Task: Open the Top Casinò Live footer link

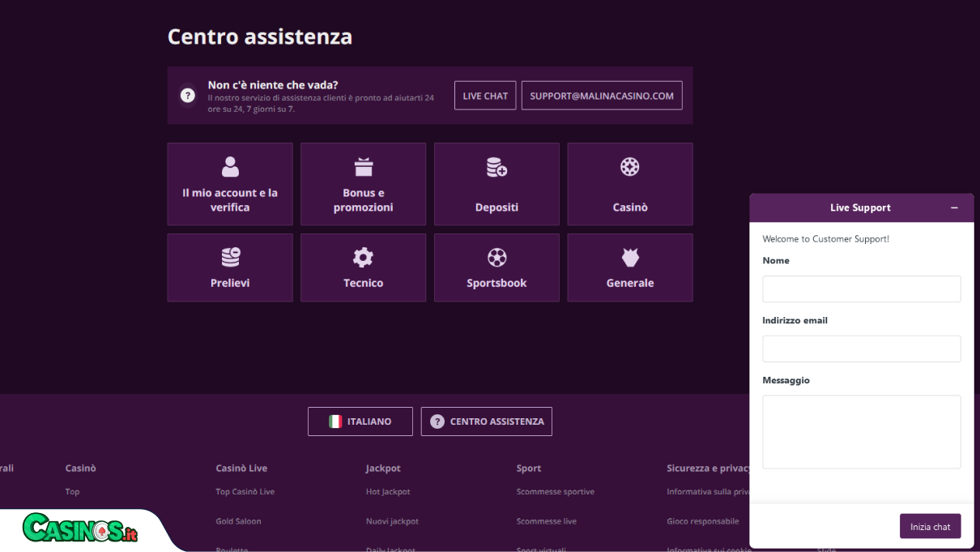Action: (x=245, y=492)
